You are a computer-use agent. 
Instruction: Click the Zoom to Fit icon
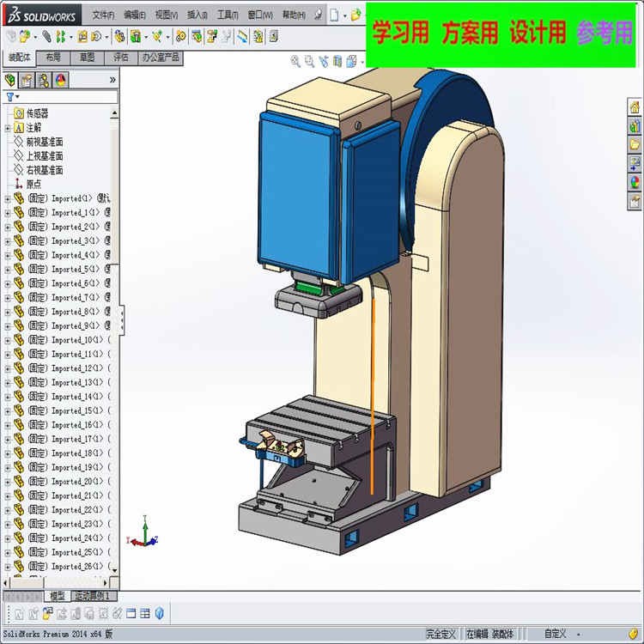pyautogui.click(x=295, y=62)
